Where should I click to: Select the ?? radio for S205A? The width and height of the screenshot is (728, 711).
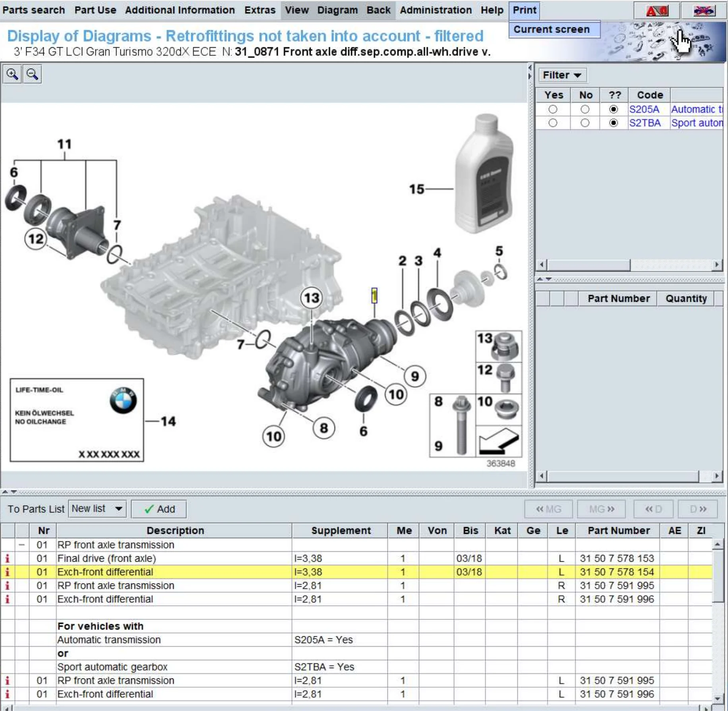[613, 109]
